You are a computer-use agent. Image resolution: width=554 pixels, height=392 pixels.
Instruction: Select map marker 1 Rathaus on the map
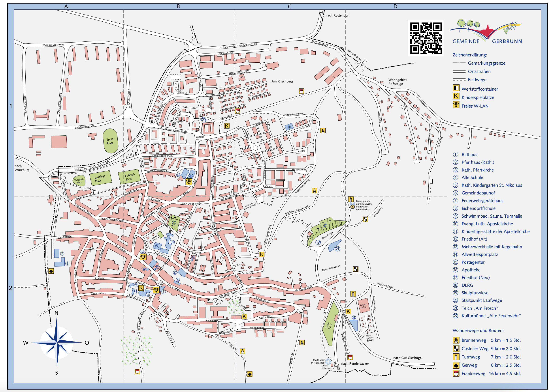coord(163,292)
